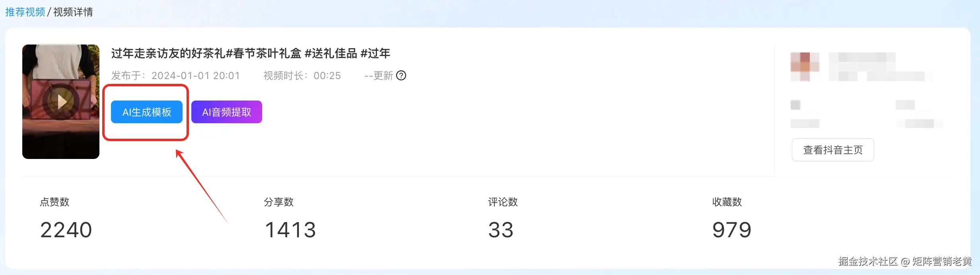Image resolution: width=980 pixels, height=275 pixels.
Task: Open the blurred author avatar
Action: click(805, 66)
